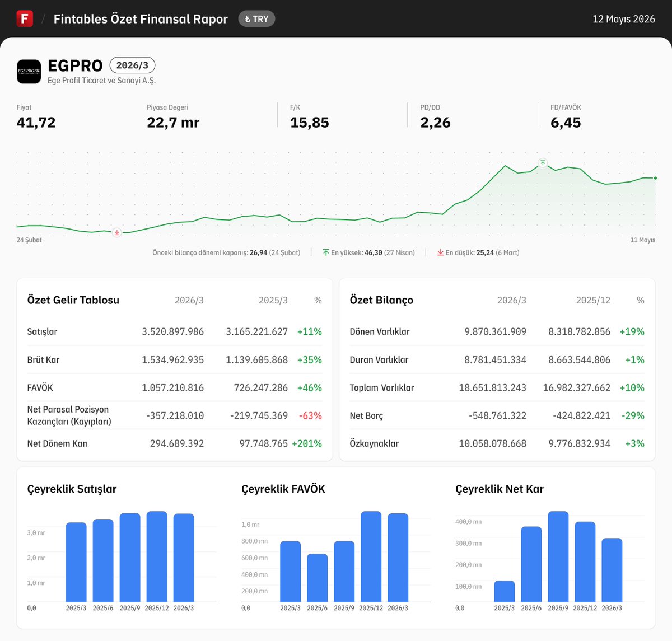Image resolution: width=672 pixels, height=641 pixels.
Task: Click the 'Özet Gelir Tablosu' heading
Action: (x=73, y=300)
